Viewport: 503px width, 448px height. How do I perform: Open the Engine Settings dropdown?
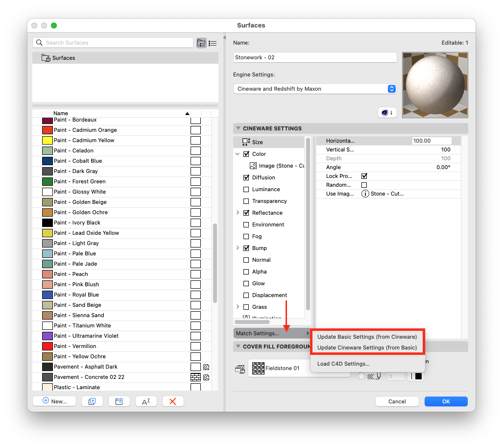[x=391, y=89]
